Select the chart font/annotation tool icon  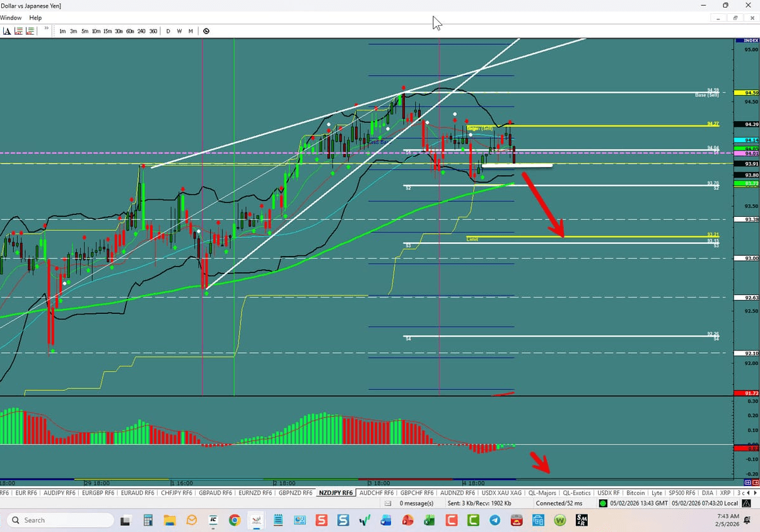[x=7, y=30]
